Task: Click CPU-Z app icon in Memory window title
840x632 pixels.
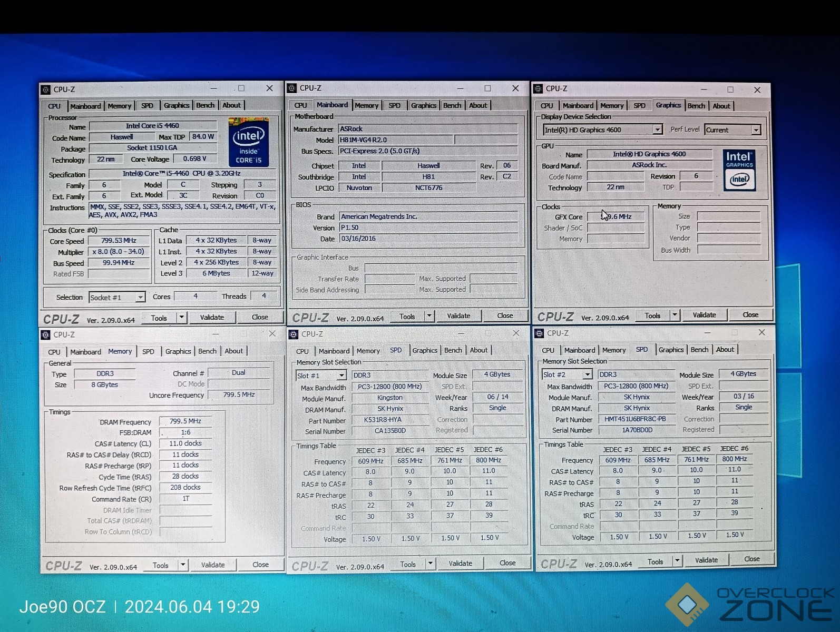Action: [46, 334]
